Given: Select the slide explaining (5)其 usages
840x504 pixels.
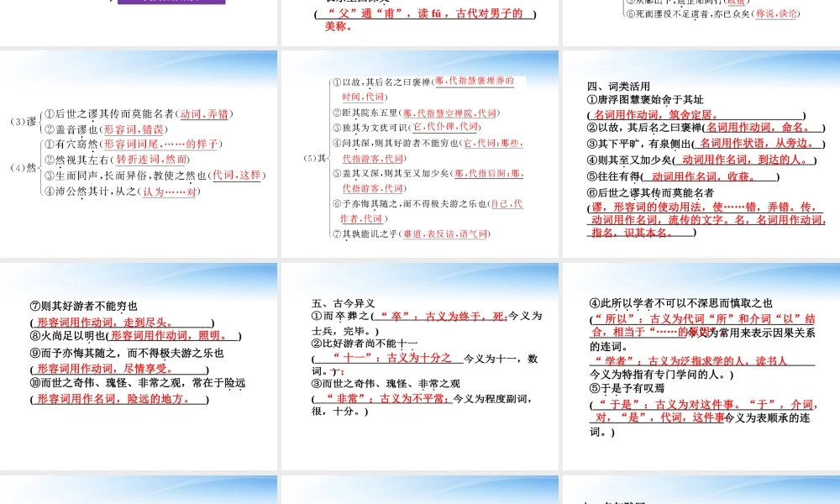Looking at the screenshot, I should tap(420, 155).
